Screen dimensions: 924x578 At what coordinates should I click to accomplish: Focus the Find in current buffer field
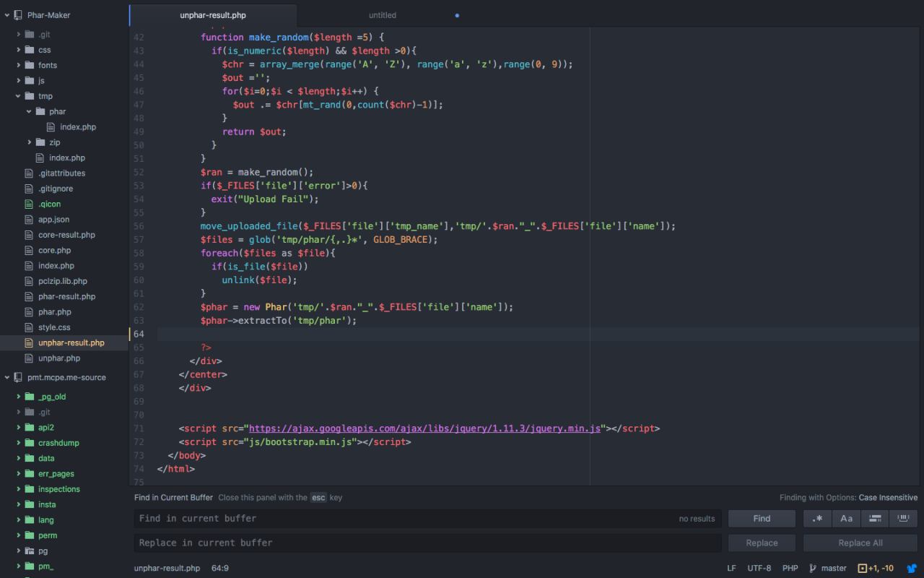pos(427,519)
